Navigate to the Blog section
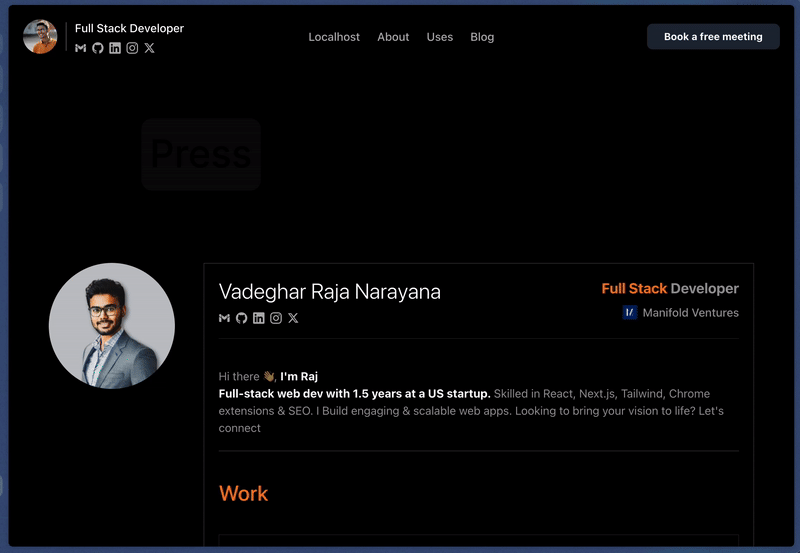This screenshot has width=800, height=553. tap(482, 37)
